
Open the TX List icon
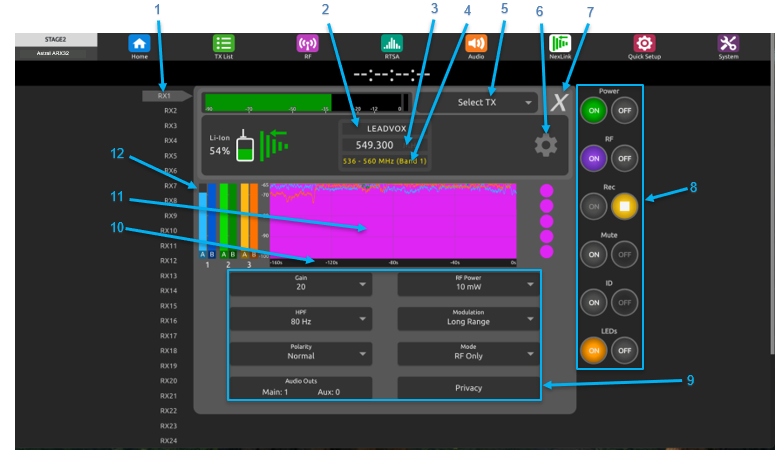coord(224,44)
